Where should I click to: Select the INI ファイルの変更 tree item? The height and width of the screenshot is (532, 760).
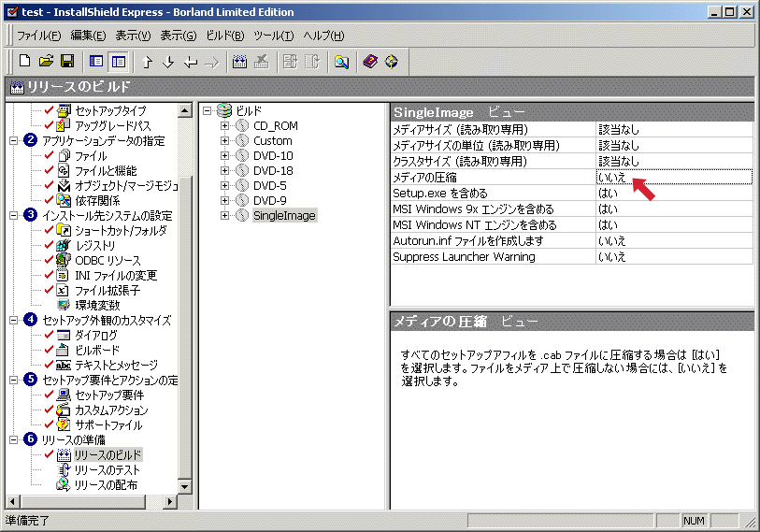pos(116,275)
